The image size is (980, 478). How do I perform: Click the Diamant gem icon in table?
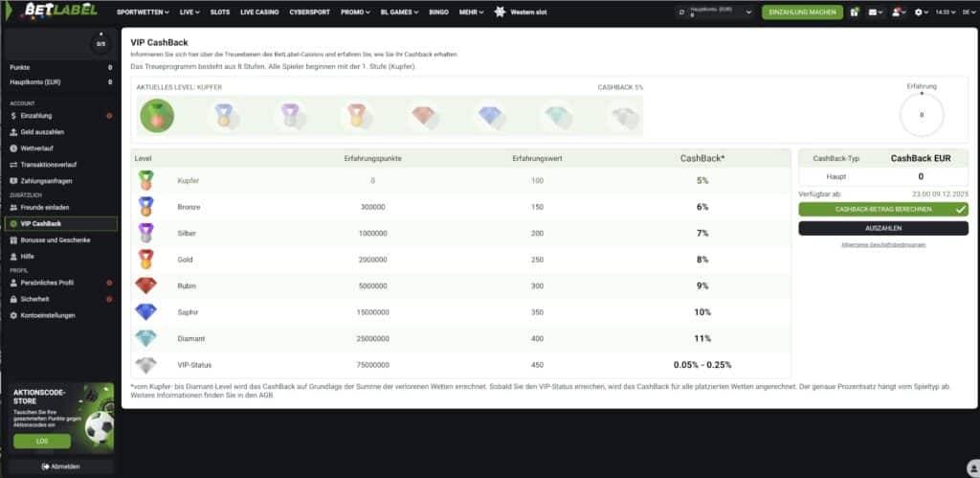(145, 339)
